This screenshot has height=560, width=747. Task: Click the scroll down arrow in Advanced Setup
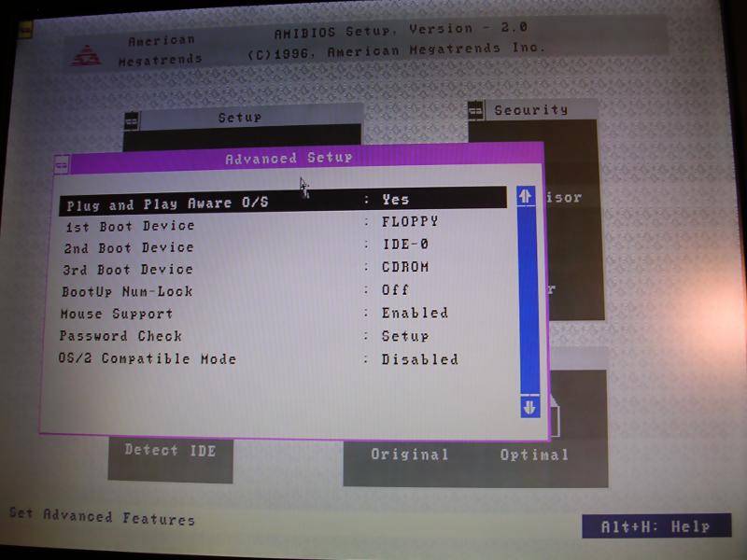(530, 407)
